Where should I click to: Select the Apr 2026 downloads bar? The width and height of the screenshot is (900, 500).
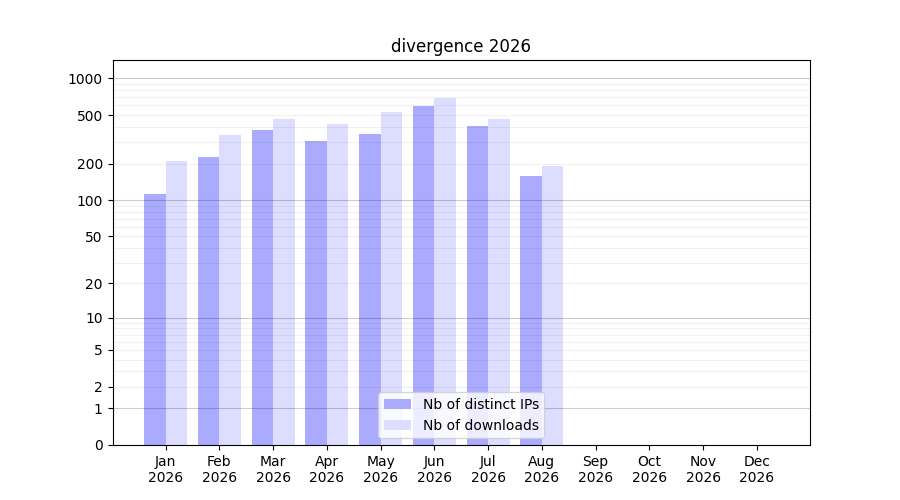pos(338,285)
